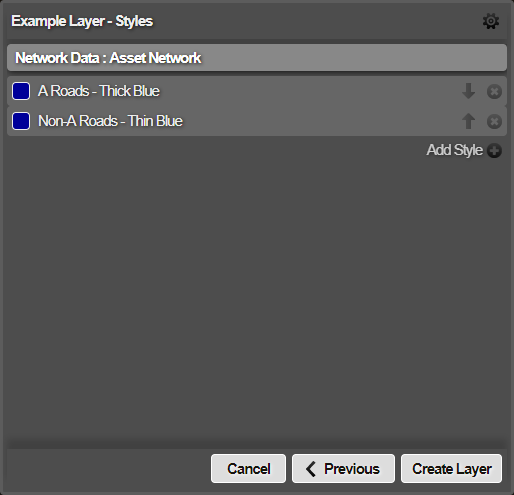Select the A Roads - Thick Blue row

[257, 91]
